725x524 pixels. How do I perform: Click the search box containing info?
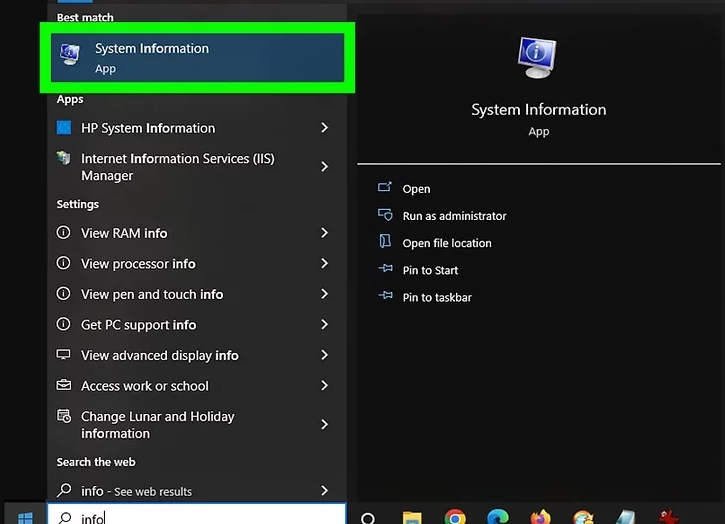pyautogui.click(x=197, y=514)
